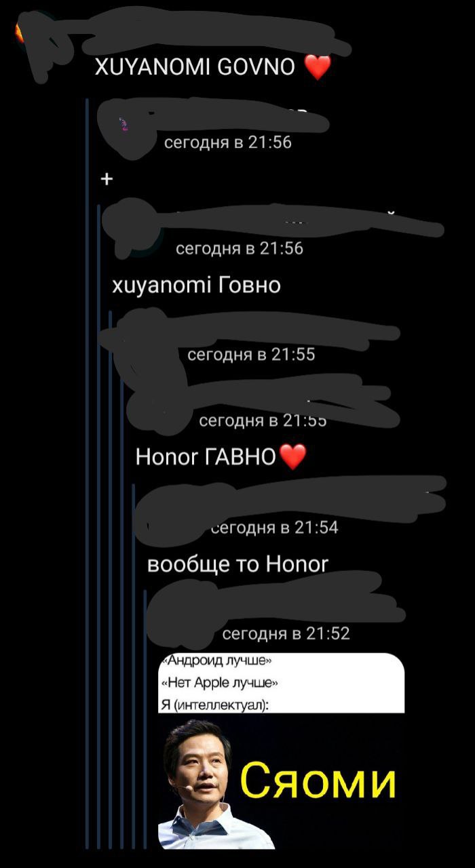This screenshot has height=868, width=475.
Task: Click the fully visible 21:55 timestamp
Action: tap(251, 355)
